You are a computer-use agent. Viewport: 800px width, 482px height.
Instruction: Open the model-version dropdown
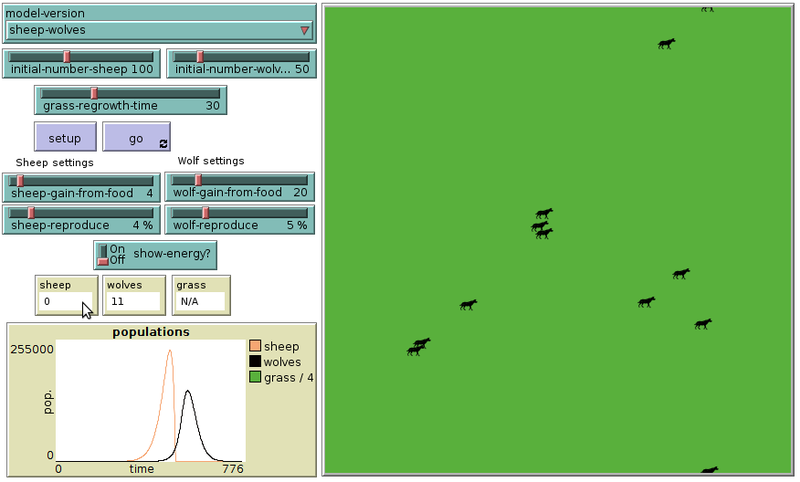click(160, 30)
